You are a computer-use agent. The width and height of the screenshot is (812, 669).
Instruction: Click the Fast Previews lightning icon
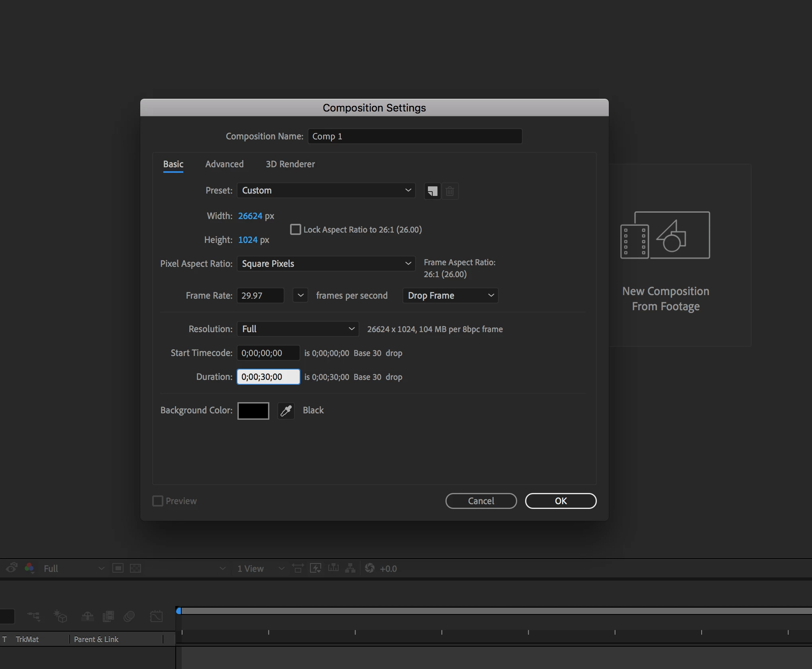(316, 568)
